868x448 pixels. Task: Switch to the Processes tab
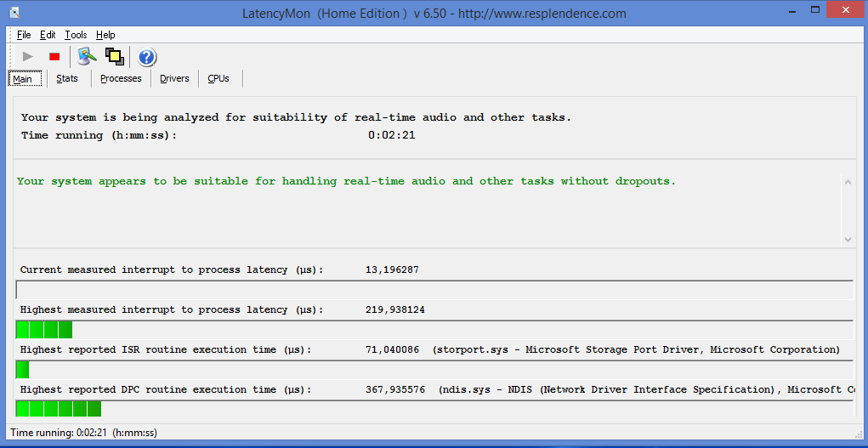[x=121, y=78]
